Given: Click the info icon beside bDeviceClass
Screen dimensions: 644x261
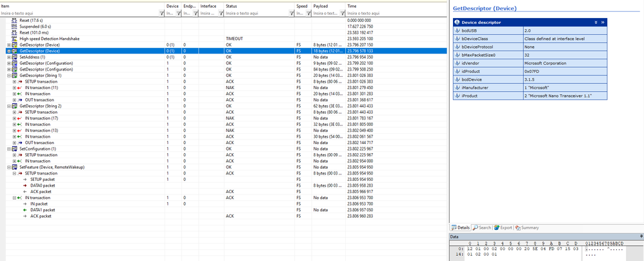Looking at the screenshot, I should click(x=457, y=39).
